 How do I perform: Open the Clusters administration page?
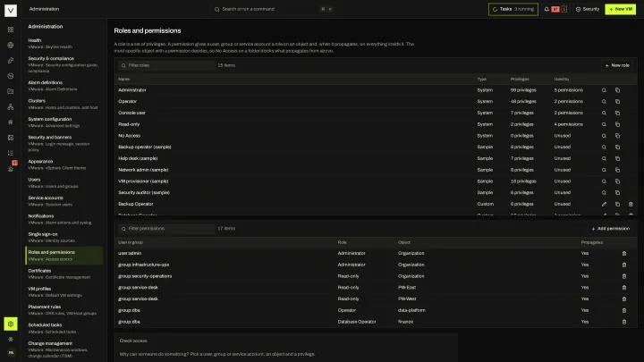click(64, 104)
